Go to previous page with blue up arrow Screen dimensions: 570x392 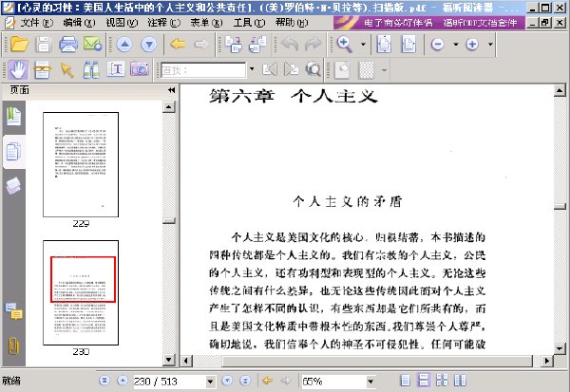click(124, 45)
